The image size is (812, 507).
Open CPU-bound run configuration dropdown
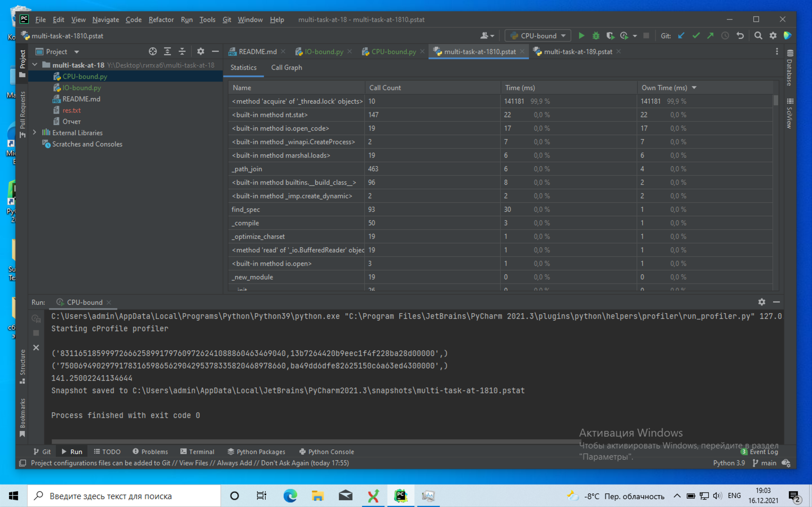(538, 35)
